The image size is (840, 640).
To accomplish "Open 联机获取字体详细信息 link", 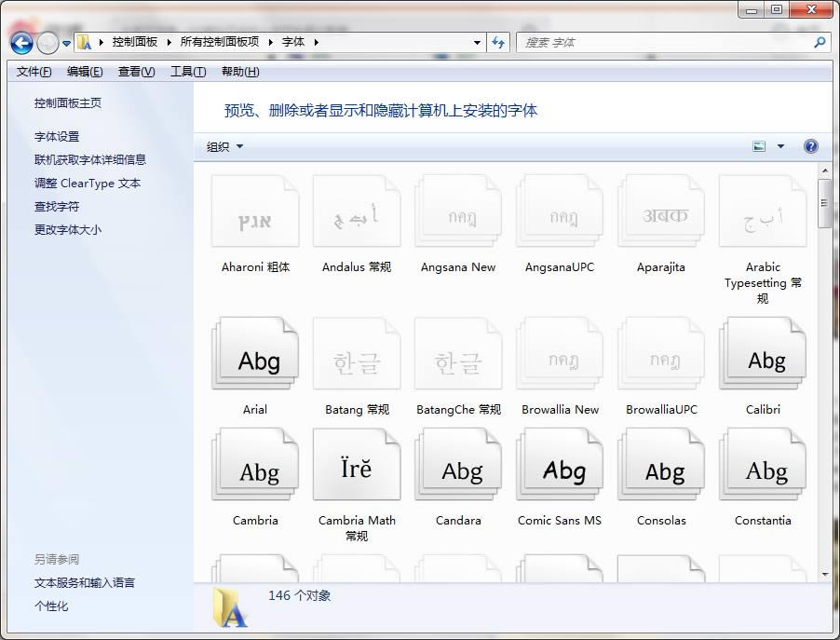I will 90,159.
